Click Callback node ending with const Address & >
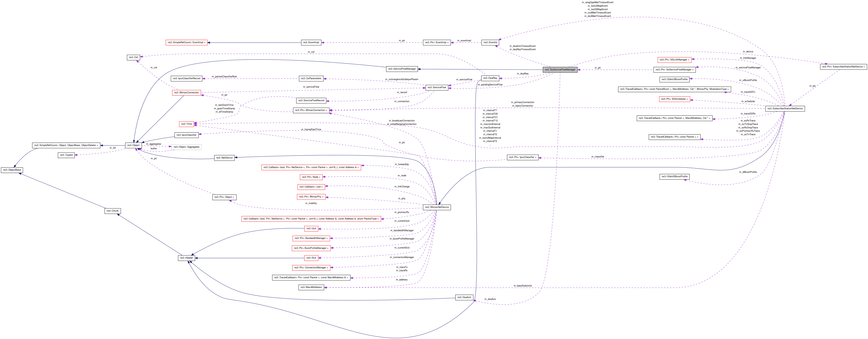Image resolution: width=868 pixels, height=339 pixels. click(311, 167)
